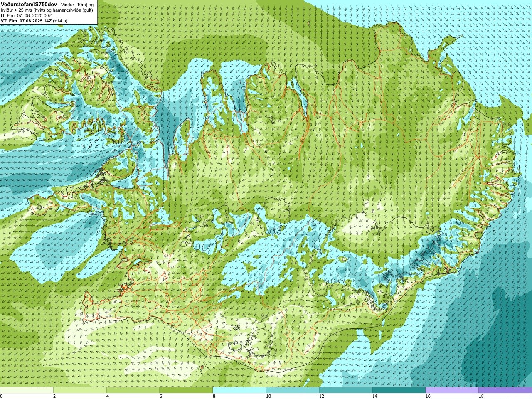This screenshot has height=399, width=532.
Task: Click the legend scale label "10"
Action: [268, 396]
